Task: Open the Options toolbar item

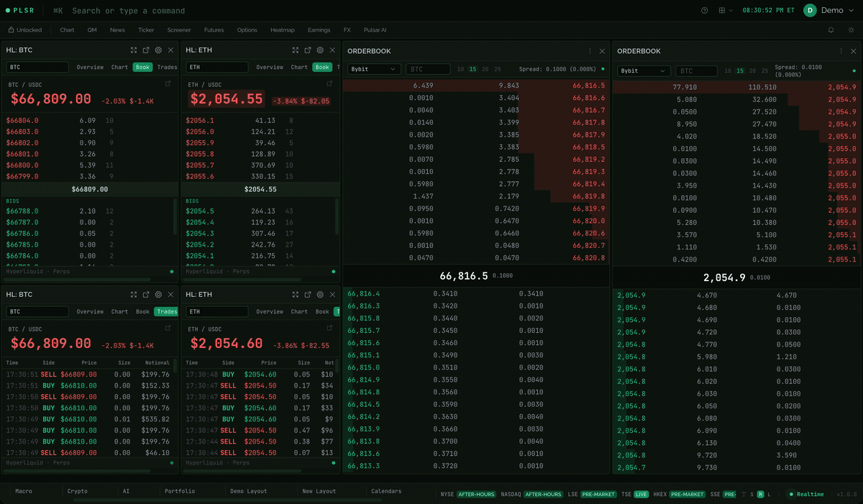Action: click(x=247, y=30)
